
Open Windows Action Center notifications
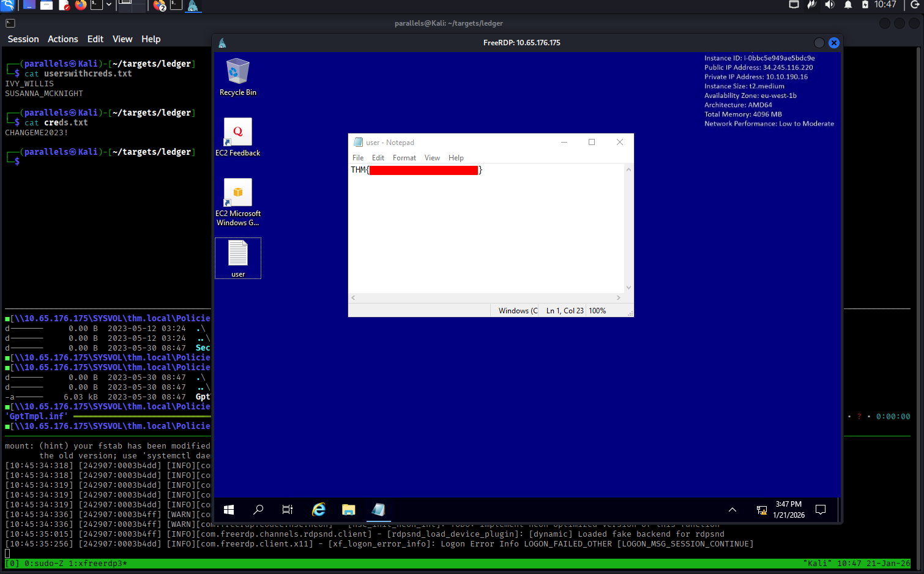tap(821, 510)
